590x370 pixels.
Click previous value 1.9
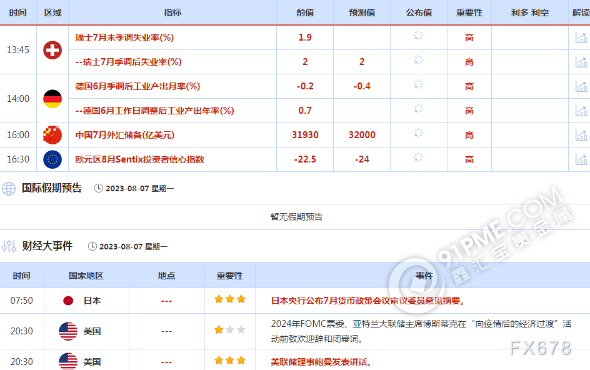[305, 37]
